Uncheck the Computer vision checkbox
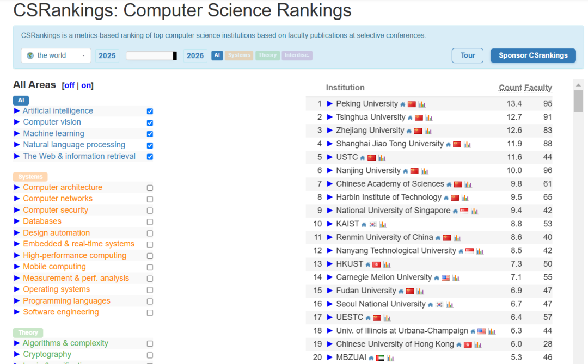 (x=150, y=123)
